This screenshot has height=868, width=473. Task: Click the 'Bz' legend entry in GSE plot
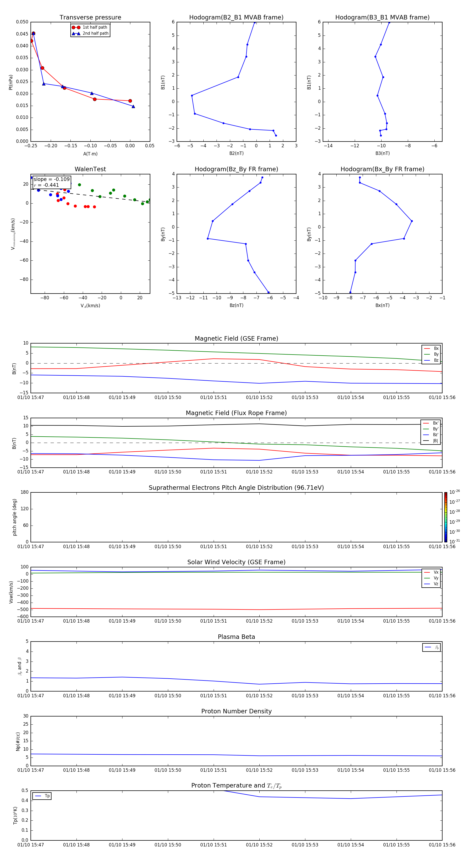431,361
